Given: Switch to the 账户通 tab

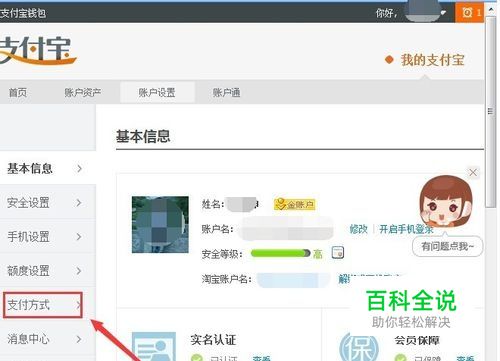Looking at the screenshot, I should coord(227,92).
